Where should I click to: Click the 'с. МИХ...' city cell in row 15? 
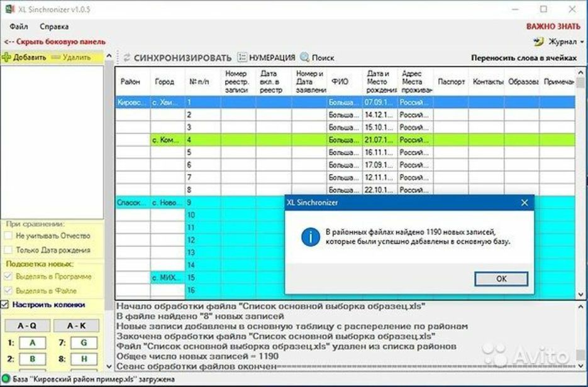click(168, 278)
